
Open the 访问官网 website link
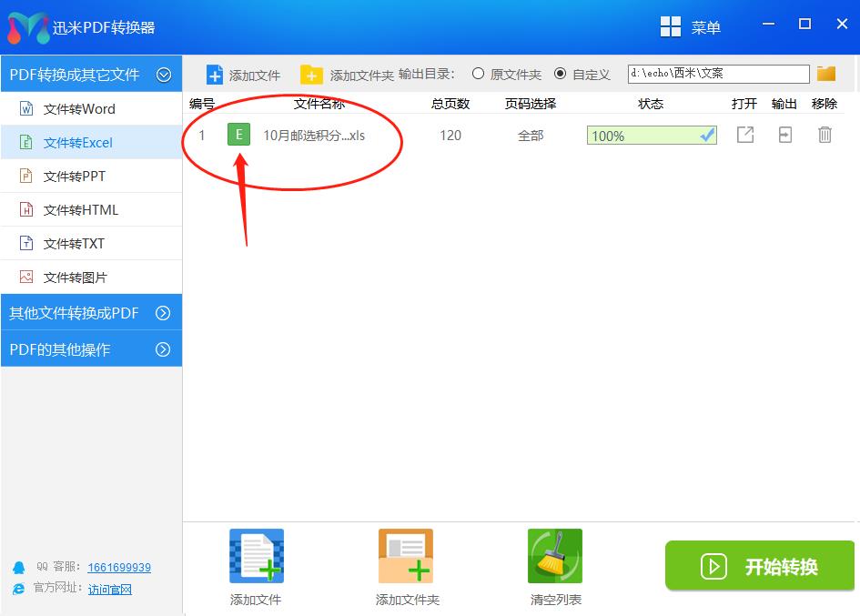[110, 589]
